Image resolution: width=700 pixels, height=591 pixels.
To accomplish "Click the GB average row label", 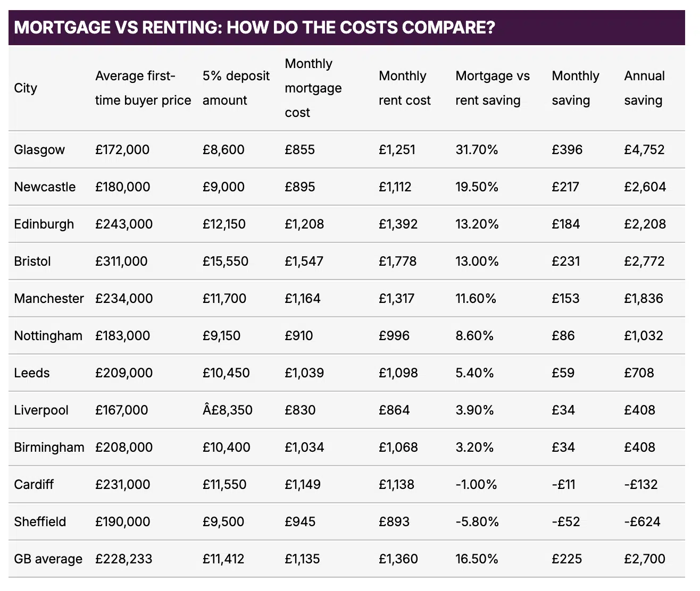I will [x=48, y=559].
